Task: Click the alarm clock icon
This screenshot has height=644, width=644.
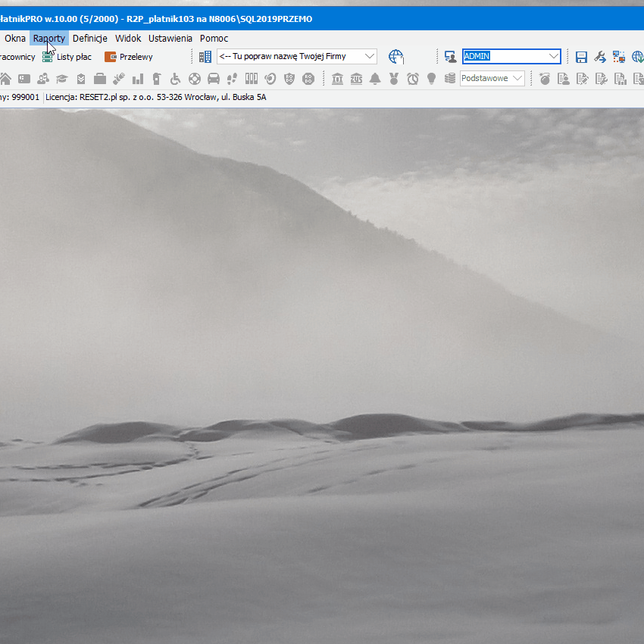Action: pyautogui.click(x=413, y=79)
